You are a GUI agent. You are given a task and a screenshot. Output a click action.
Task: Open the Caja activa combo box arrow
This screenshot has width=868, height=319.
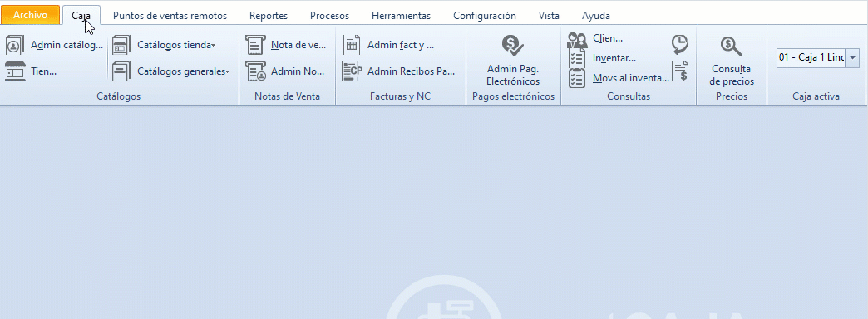tap(852, 57)
